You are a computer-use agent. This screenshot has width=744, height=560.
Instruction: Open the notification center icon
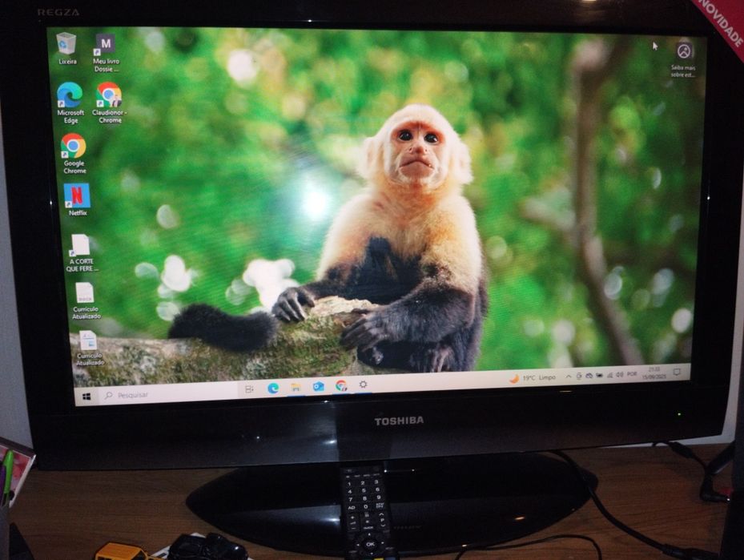coord(677,372)
